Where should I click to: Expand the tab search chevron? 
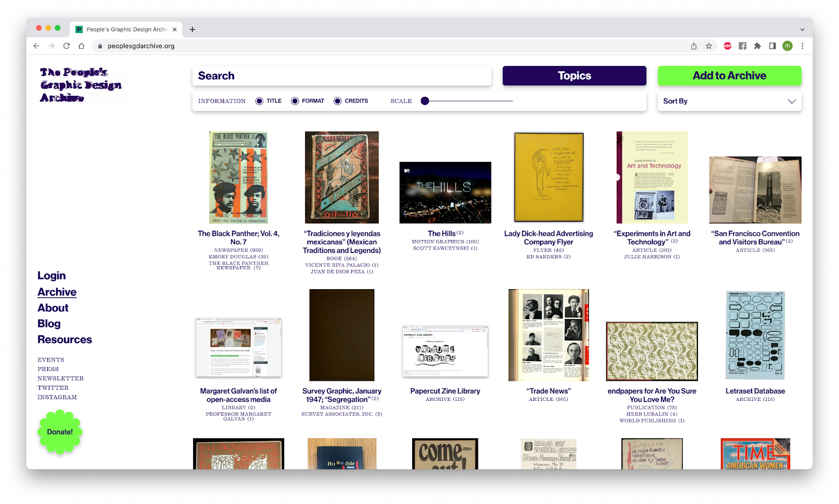click(802, 29)
